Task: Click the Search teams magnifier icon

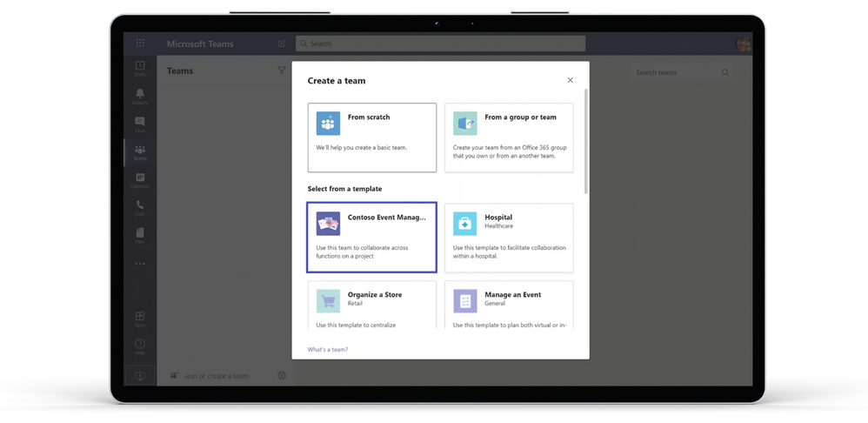Action: [725, 72]
